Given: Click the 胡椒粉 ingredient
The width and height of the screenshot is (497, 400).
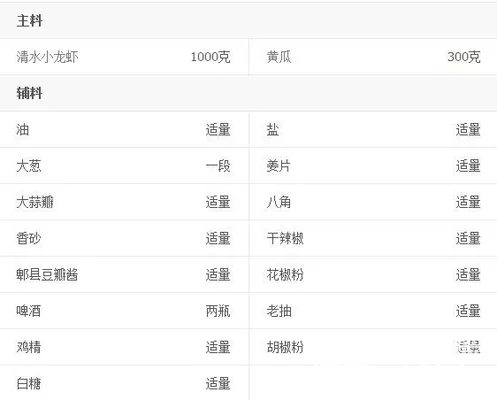Looking at the screenshot, I should pyautogui.click(x=285, y=347).
